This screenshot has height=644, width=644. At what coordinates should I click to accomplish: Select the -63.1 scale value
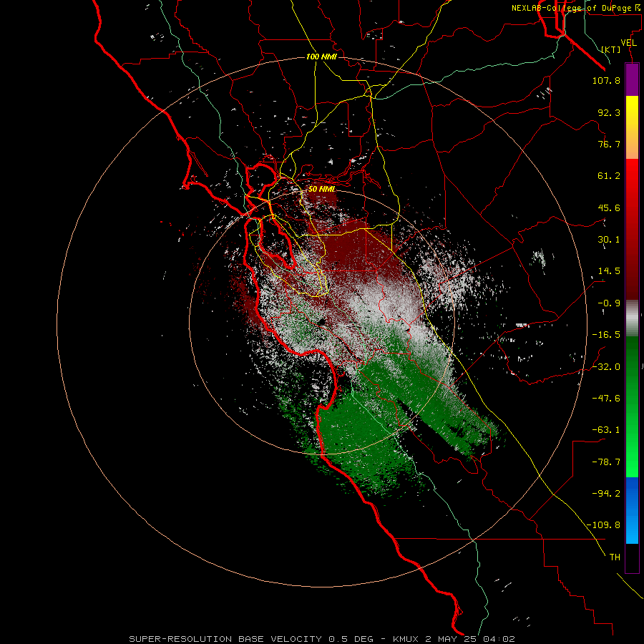[606, 430]
